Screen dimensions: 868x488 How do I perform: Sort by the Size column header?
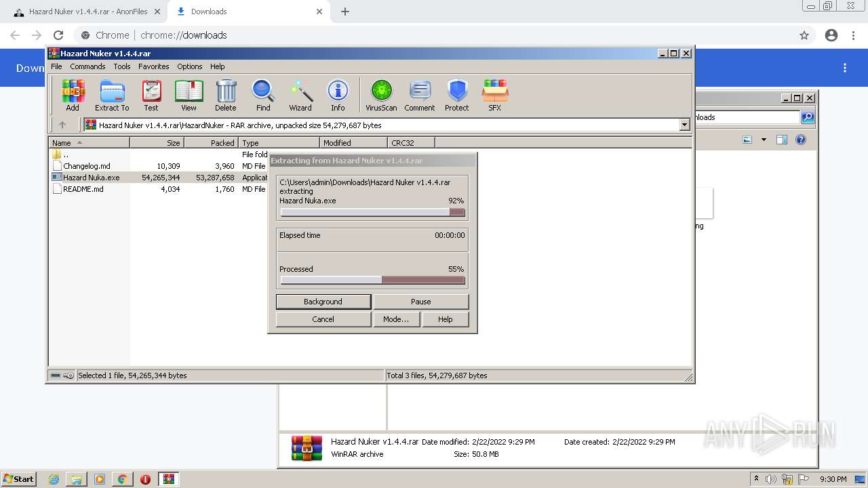(x=157, y=142)
